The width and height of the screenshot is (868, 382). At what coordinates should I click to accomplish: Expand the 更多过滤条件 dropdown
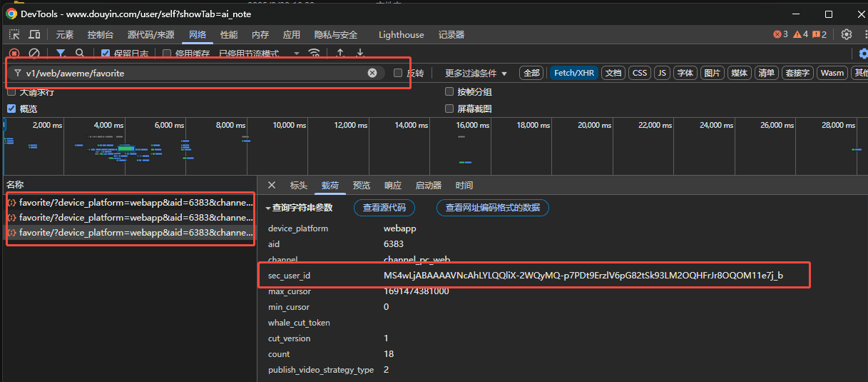(x=476, y=73)
